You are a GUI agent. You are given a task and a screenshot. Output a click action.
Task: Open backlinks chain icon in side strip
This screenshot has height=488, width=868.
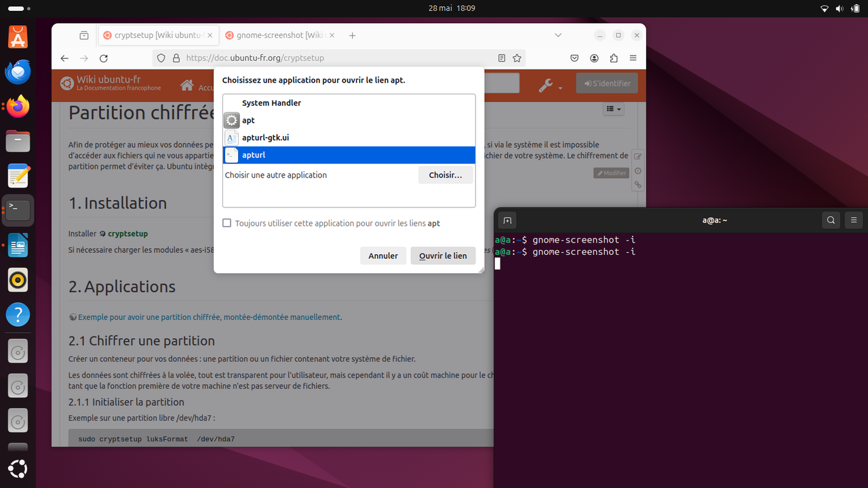pos(638,185)
